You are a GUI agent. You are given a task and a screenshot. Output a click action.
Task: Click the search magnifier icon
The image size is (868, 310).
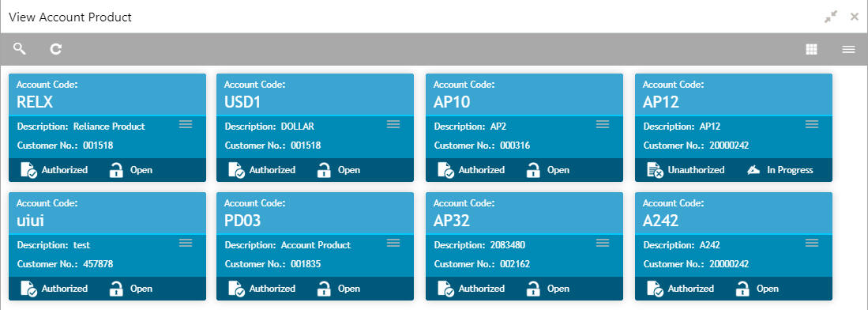(20, 49)
